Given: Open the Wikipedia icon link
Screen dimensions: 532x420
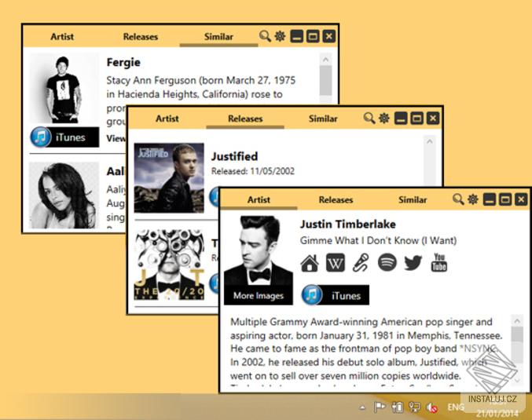Looking at the screenshot, I should 336,263.
